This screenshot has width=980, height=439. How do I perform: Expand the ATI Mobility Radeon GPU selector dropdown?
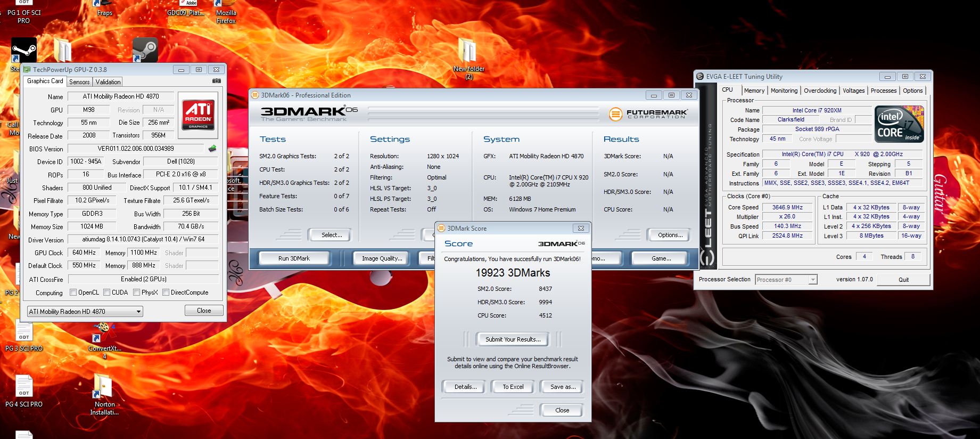138,312
